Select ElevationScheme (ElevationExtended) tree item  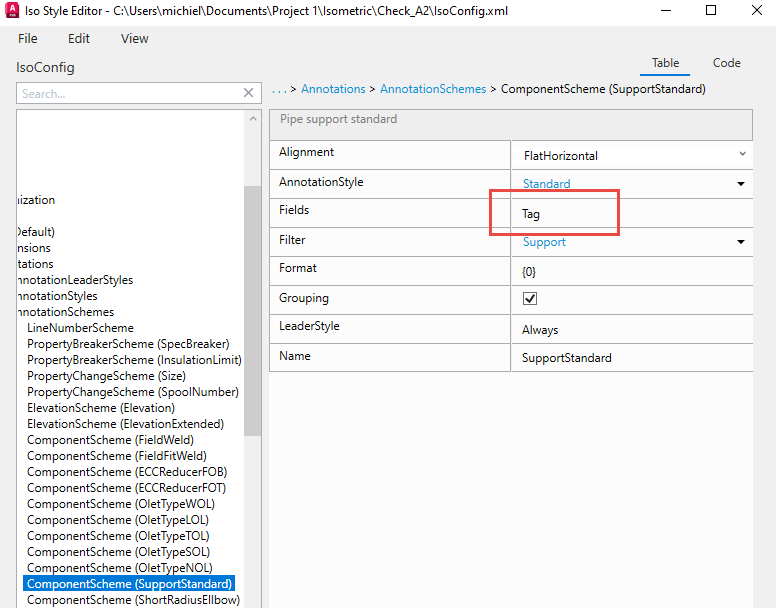(x=125, y=424)
